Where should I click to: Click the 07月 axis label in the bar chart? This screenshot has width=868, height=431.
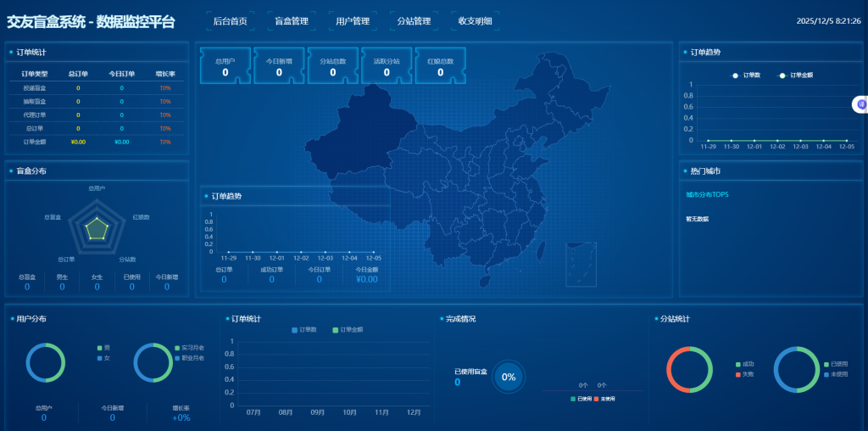coord(253,412)
